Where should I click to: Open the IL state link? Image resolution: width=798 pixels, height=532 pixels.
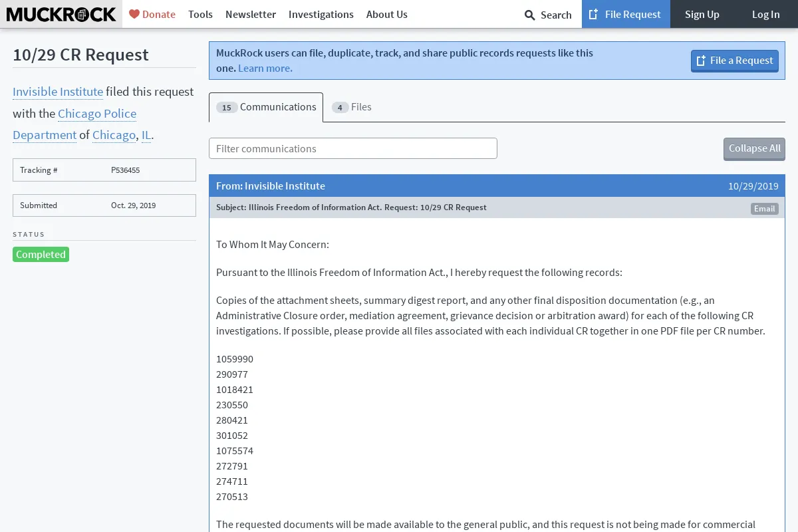(146, 135)
